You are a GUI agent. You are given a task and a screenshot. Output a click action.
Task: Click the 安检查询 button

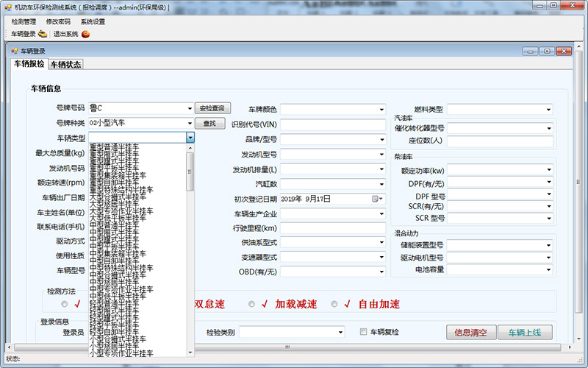point(212,108)
